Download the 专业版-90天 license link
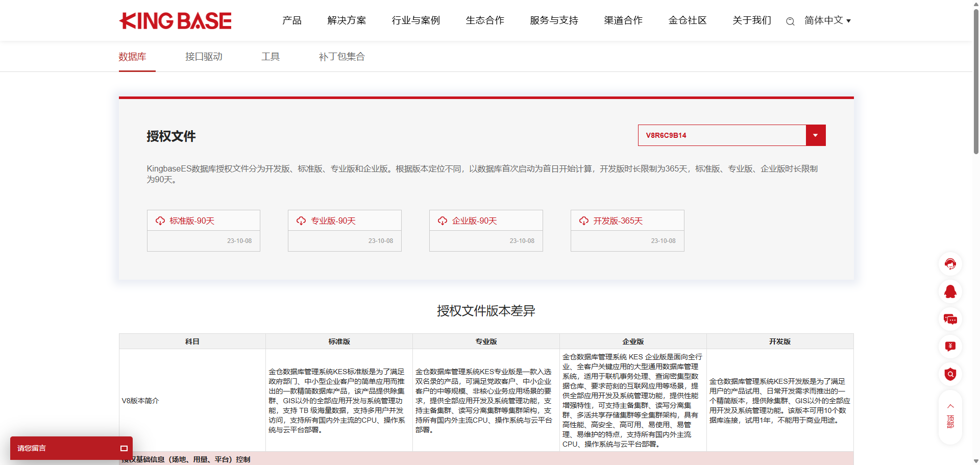This screenshot has width=980, height=465. coord(333,221)
